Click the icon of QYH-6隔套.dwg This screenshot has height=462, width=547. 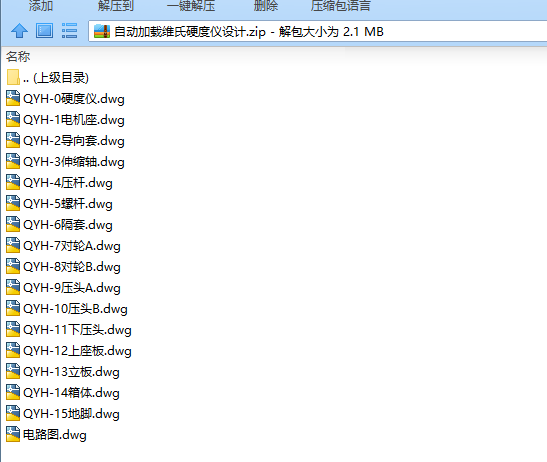13,224
